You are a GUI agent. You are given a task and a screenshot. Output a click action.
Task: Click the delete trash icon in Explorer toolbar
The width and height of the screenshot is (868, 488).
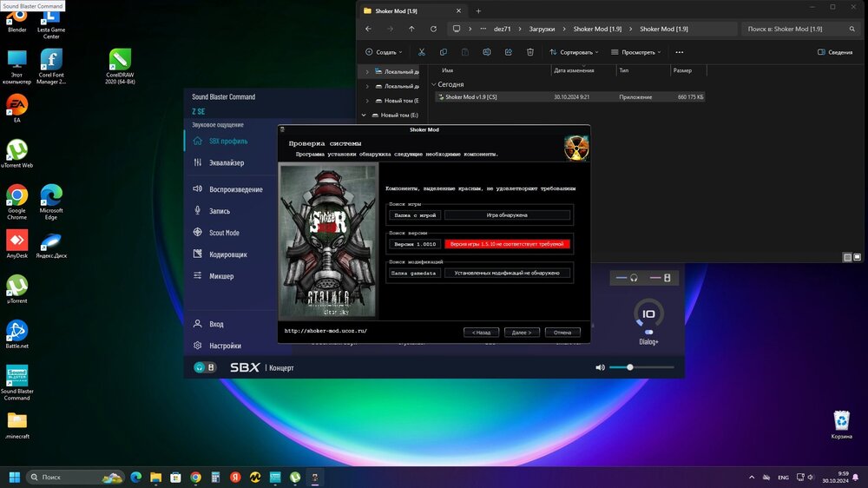coord(530,52)
